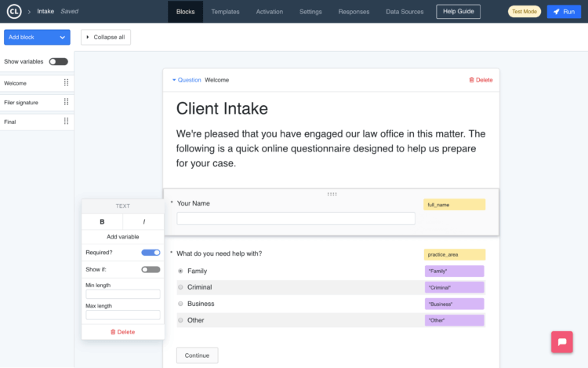
Task: Click the full_name yellow variable tag
Action: coord(454,205)
